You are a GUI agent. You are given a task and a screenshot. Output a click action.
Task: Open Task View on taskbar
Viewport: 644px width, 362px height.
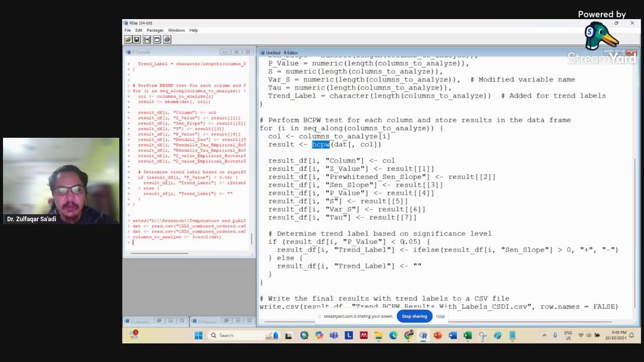coord(289,335)
